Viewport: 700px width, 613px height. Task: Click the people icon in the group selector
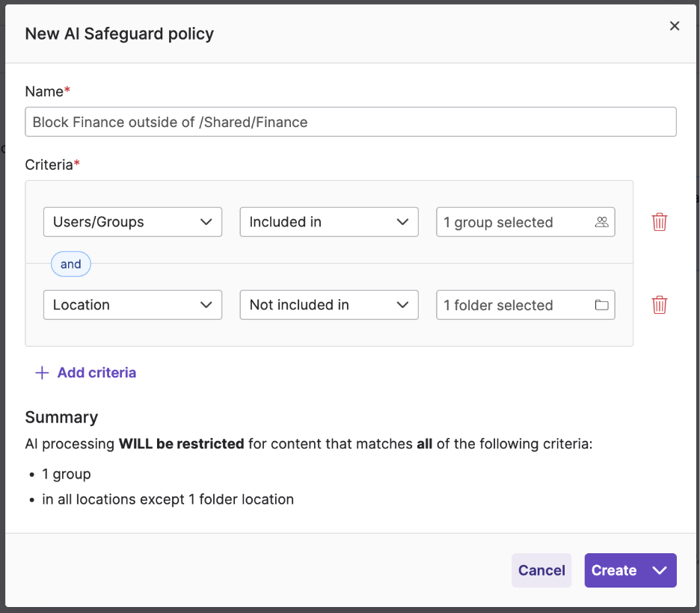(601, 222)
